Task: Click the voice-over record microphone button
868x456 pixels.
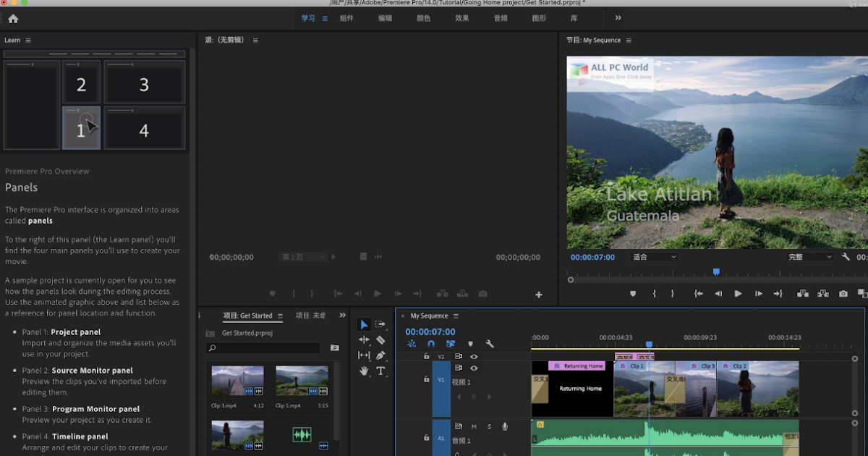Action: click(505, 426)
